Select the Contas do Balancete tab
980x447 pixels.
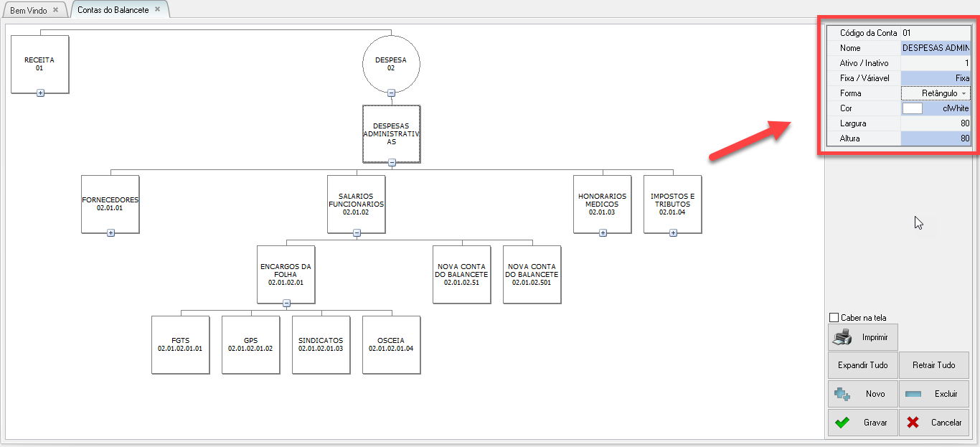[x=113, y=11]
